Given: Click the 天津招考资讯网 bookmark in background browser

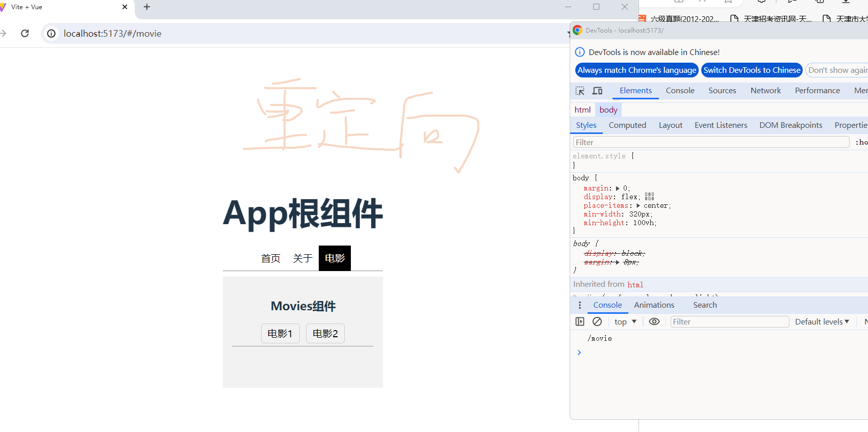Looking at the screenshot, I should click(x=771, y=19).
